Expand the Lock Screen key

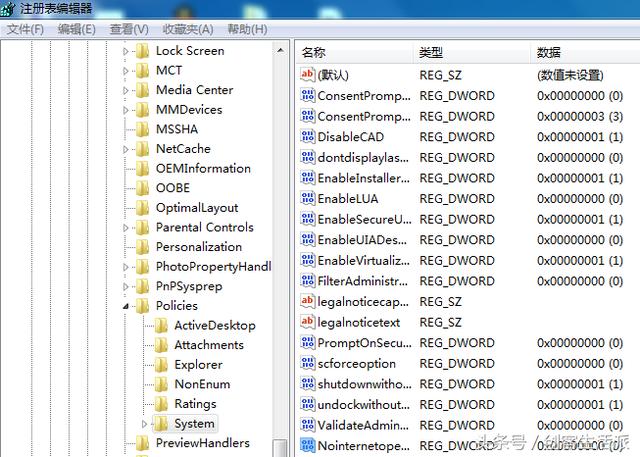[125, 51]
